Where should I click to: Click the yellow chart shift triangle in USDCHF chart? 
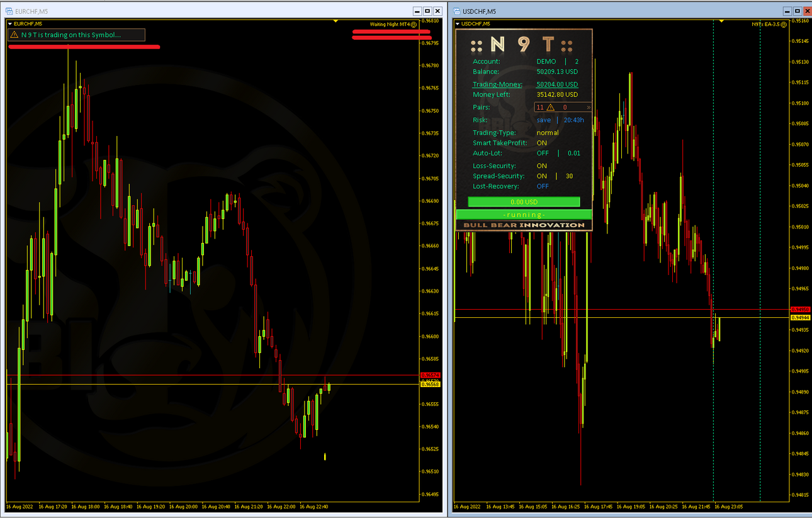coord(721,22)
